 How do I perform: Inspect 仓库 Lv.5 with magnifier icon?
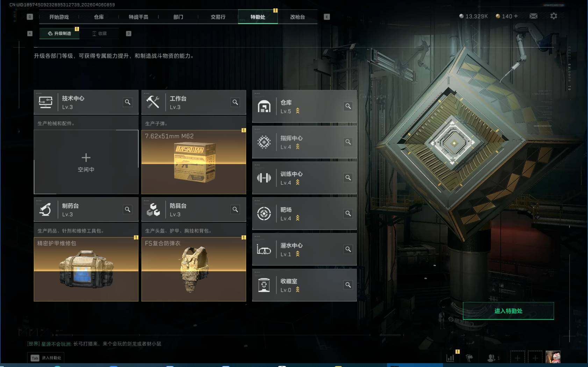tap(348, 106)
